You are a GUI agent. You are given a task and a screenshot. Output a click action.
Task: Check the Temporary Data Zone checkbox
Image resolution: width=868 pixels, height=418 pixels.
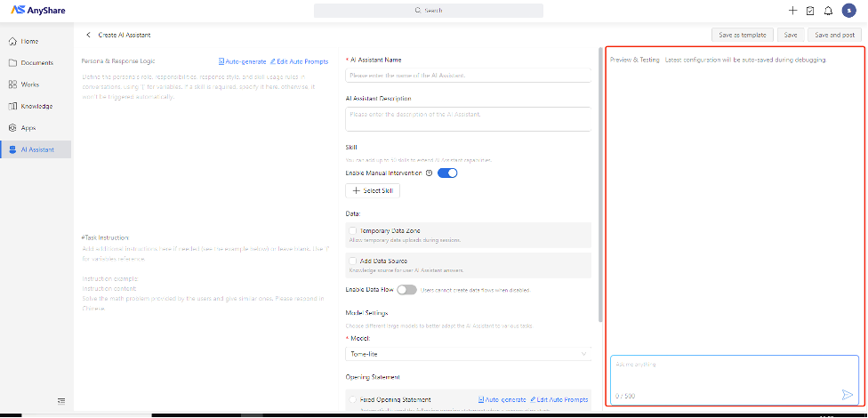click(x=353, y=230)
